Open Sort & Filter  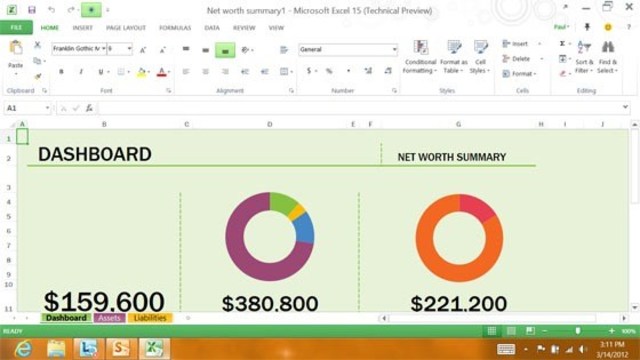tap(584, 57)
